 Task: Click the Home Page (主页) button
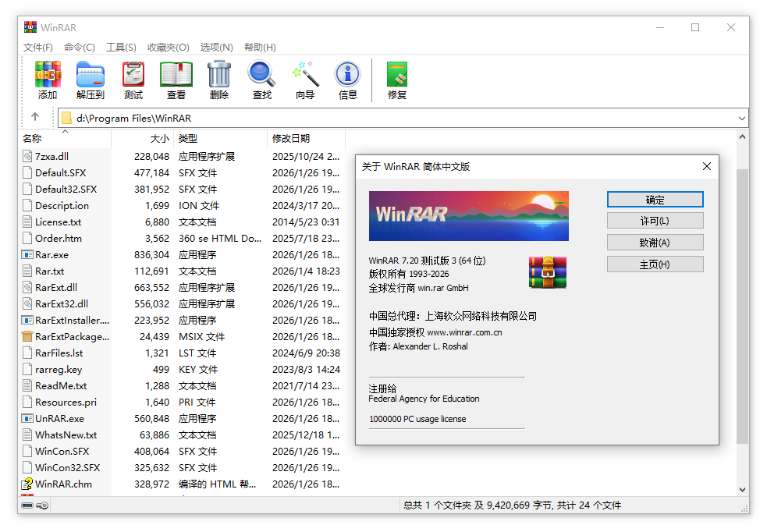tap(655, 264)
